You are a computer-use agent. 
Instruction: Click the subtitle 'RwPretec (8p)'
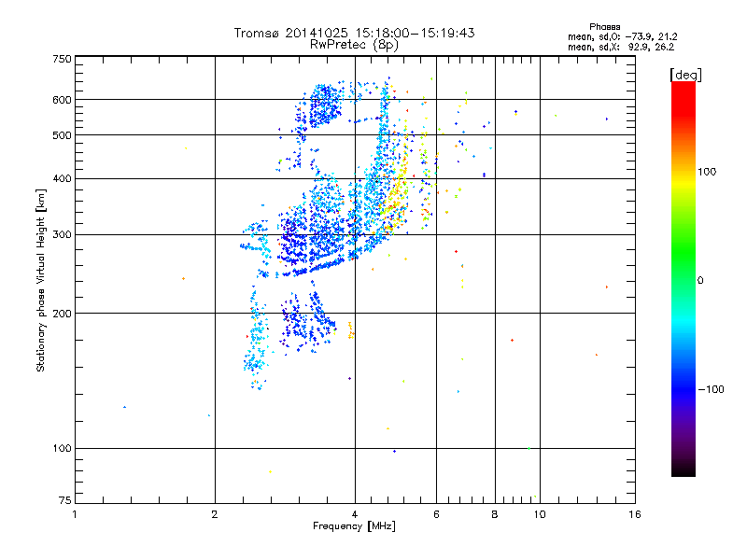click(354, 45)
